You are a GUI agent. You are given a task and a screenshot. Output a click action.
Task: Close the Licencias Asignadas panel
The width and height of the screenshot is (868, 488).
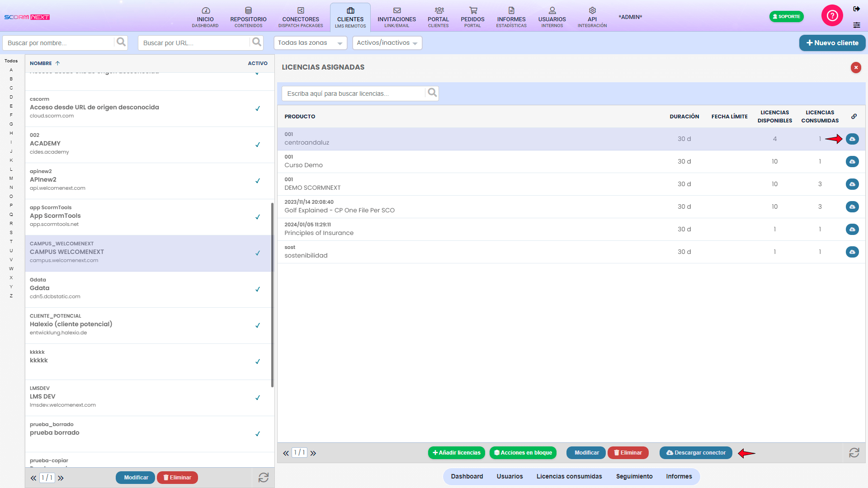(x=856, y=67)
